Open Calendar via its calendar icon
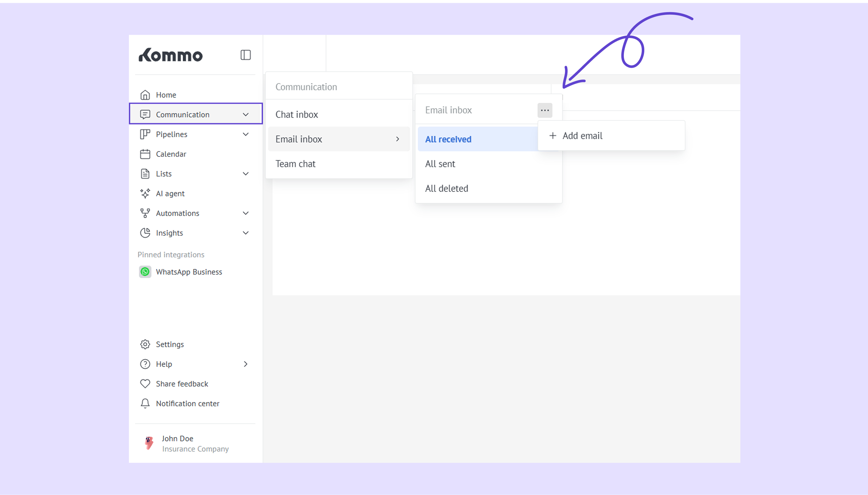Image resolution: width=868 pixels, height=495 pixels. pyautogui.click(x=145, y=154)
